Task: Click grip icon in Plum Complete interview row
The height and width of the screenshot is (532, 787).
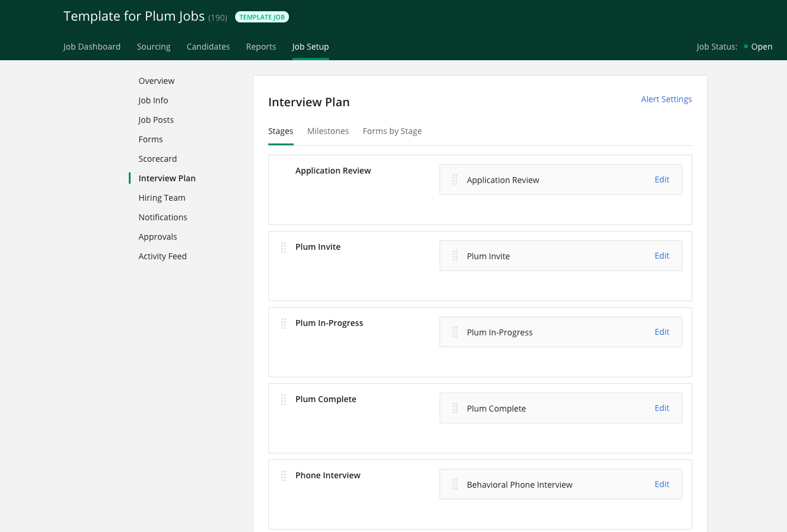Action: 455,409
